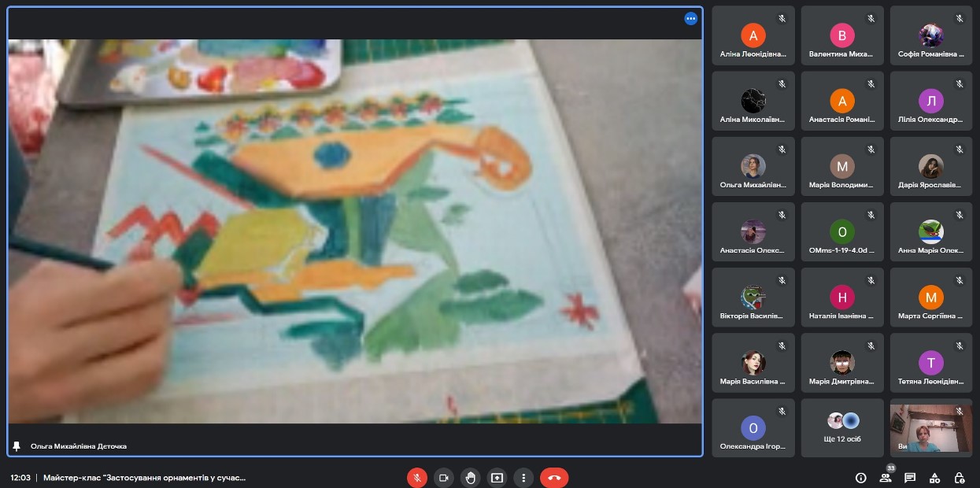This screenshot has height=488, width=980.
Task: Click the muted mic icon on your own video tile
Action: 960,409
